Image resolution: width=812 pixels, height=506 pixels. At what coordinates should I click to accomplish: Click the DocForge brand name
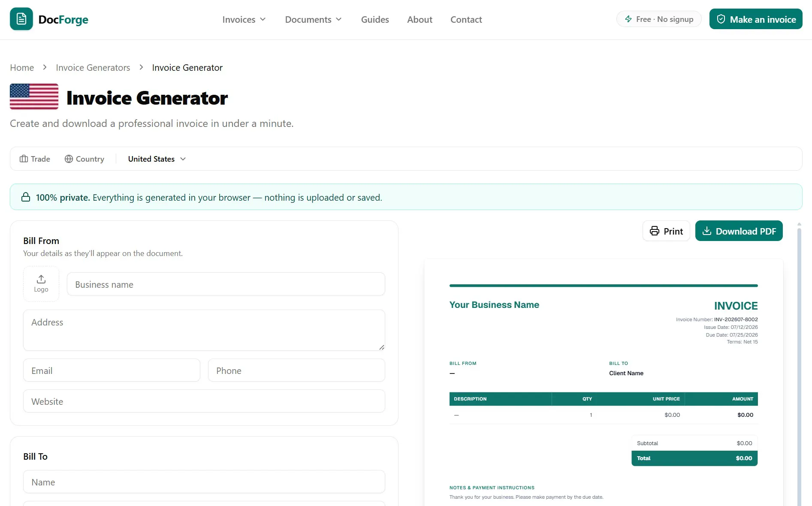coord(63,19)
